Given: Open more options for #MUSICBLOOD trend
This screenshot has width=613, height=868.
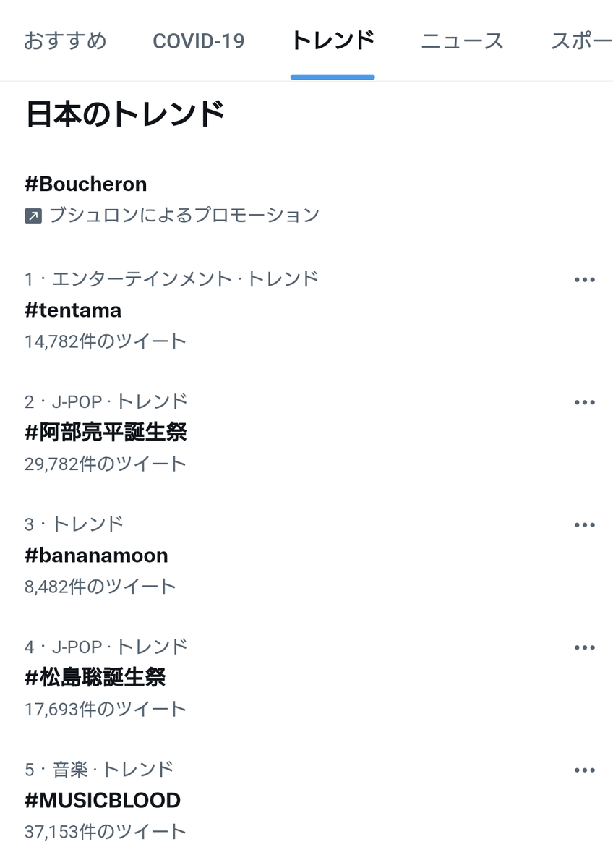Looking at the screenshot, I should 584,770.
